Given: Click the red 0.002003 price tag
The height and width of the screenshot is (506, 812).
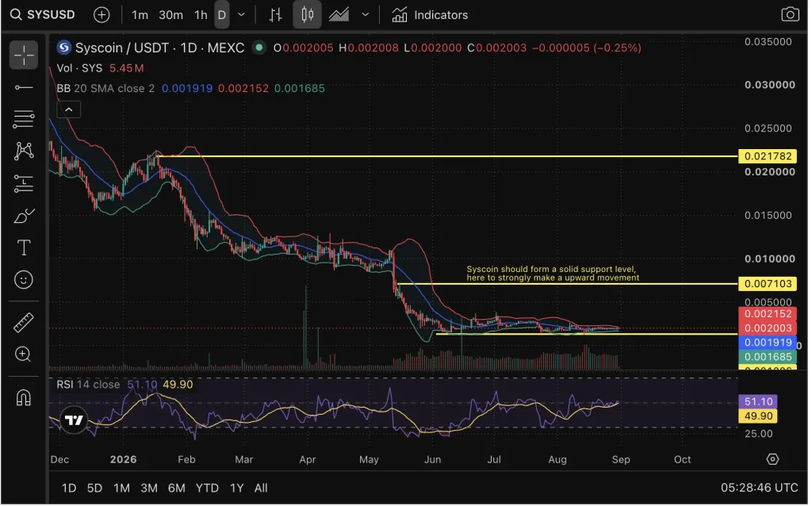Looking at the screenshot, I should 768,328.
